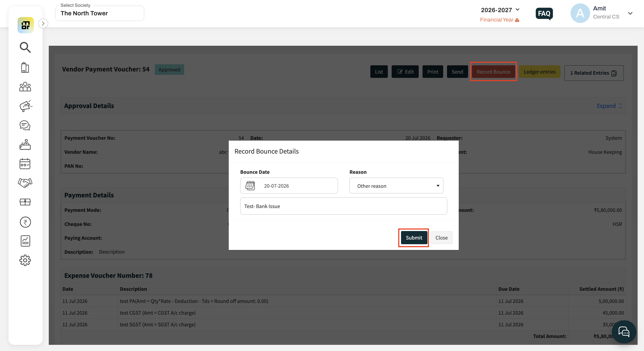Image resolution: width=644 pixels, height=351 pixels.
Task: Click the List button
Action: (379, 72)
